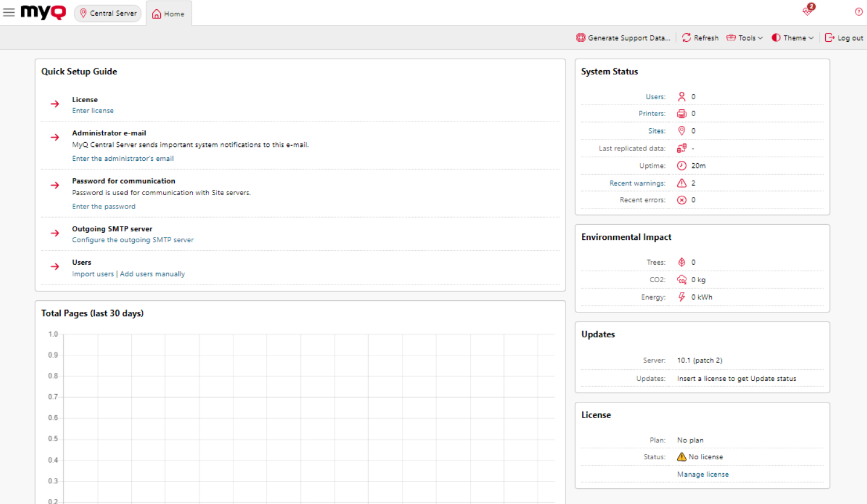Screen dimensions: 867x504
Task: Open the hamburger navigation menu
Action: 9,12
